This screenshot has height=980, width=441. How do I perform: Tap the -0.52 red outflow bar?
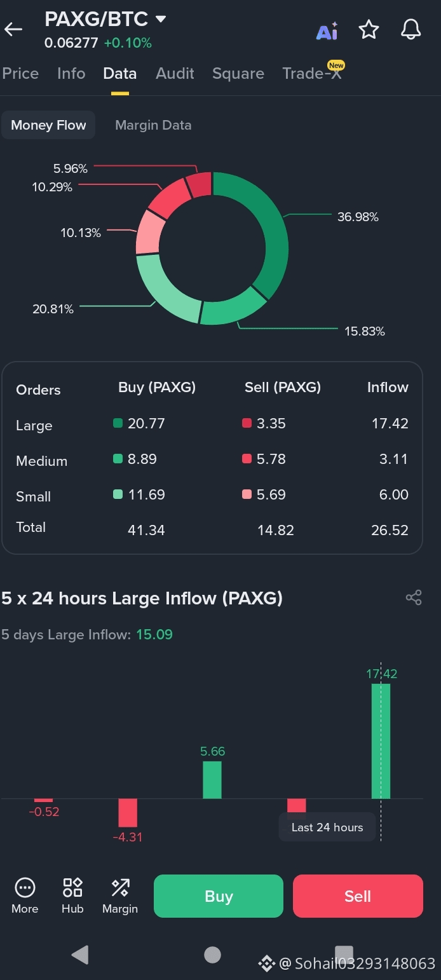(43, 801)
